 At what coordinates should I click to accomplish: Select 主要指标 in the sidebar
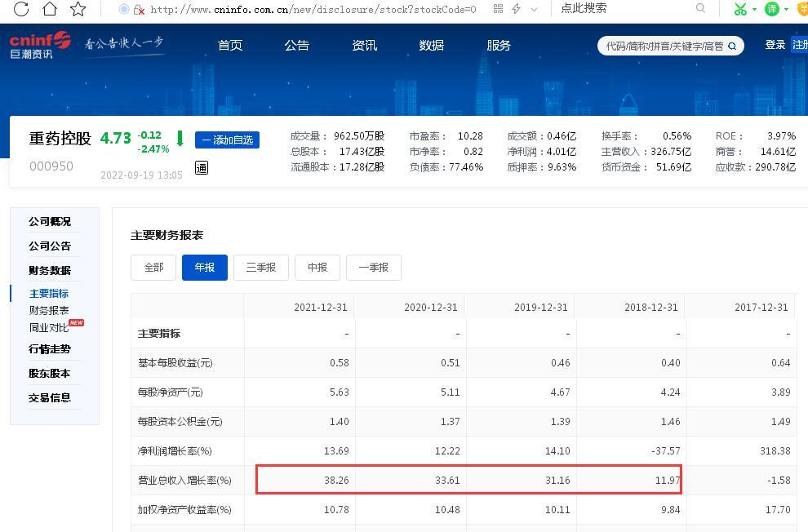49,294
